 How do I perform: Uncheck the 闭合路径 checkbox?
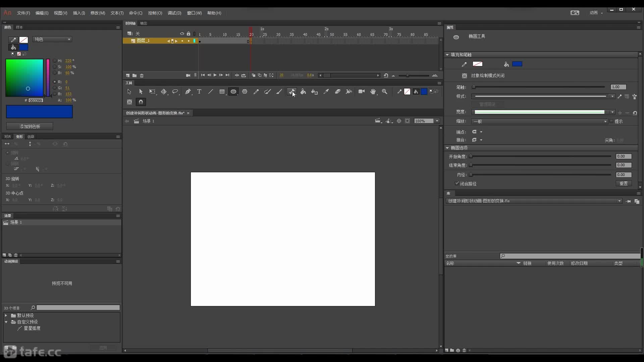point(457,183)
